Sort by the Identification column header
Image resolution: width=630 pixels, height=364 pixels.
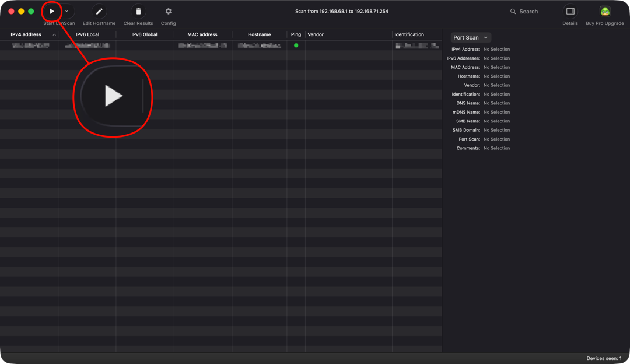click(409, 34)
